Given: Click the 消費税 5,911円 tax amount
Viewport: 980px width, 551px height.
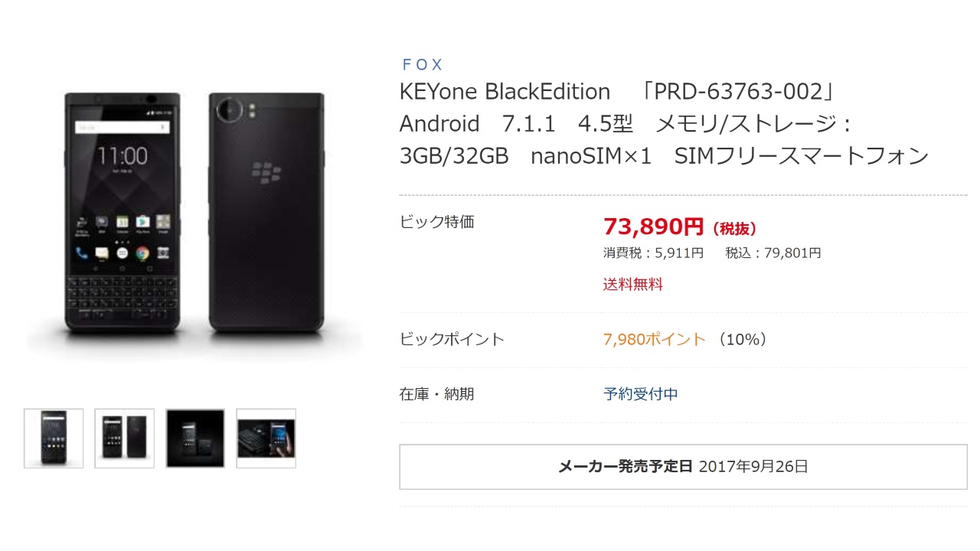Looking at the screenshot, I should [653, 253].
